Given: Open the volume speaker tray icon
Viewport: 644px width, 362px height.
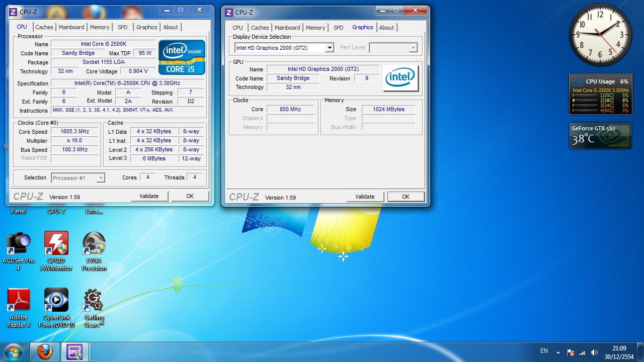Looking at the screenshot, I should tap(595, 352).
